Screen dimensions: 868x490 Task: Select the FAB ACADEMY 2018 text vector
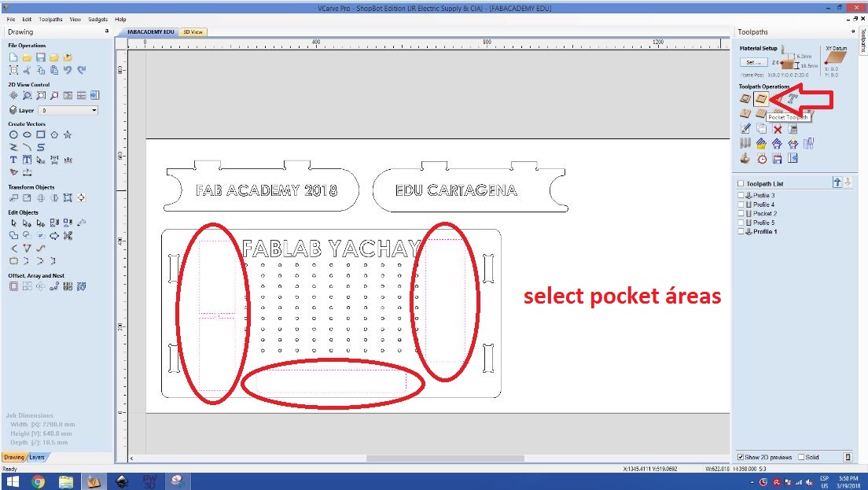[x=267, y=190]
